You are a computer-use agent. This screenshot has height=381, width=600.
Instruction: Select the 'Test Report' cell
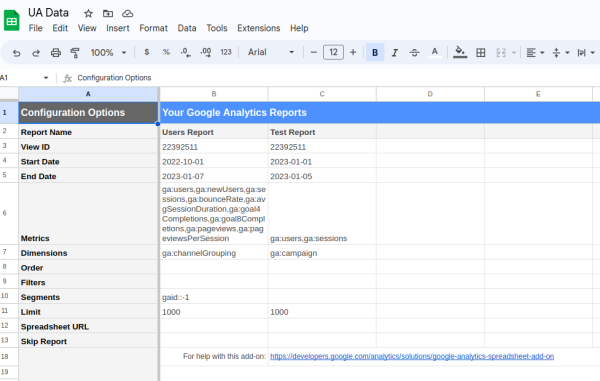point(322,132)
